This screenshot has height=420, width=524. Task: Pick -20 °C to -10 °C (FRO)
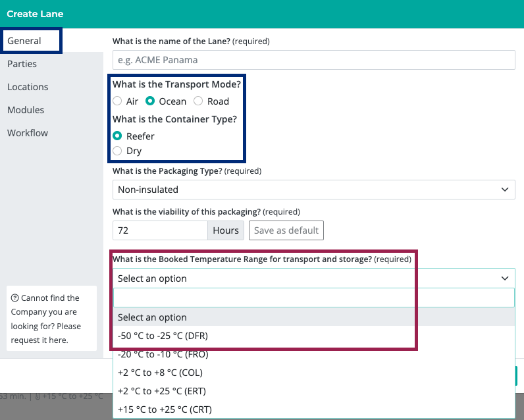point(314,354)
